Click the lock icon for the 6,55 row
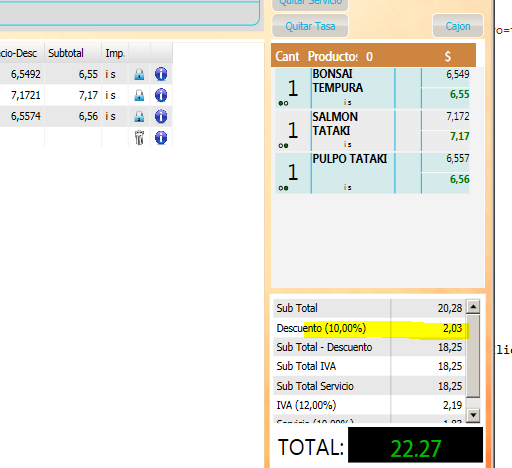Screen dimensions: 512x468 coord(139,74)
